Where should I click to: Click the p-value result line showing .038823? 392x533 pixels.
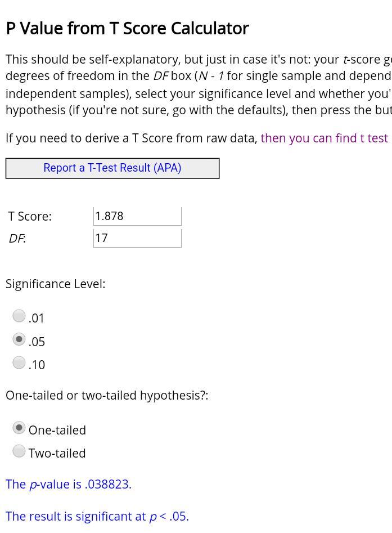(x=69, y=485)
